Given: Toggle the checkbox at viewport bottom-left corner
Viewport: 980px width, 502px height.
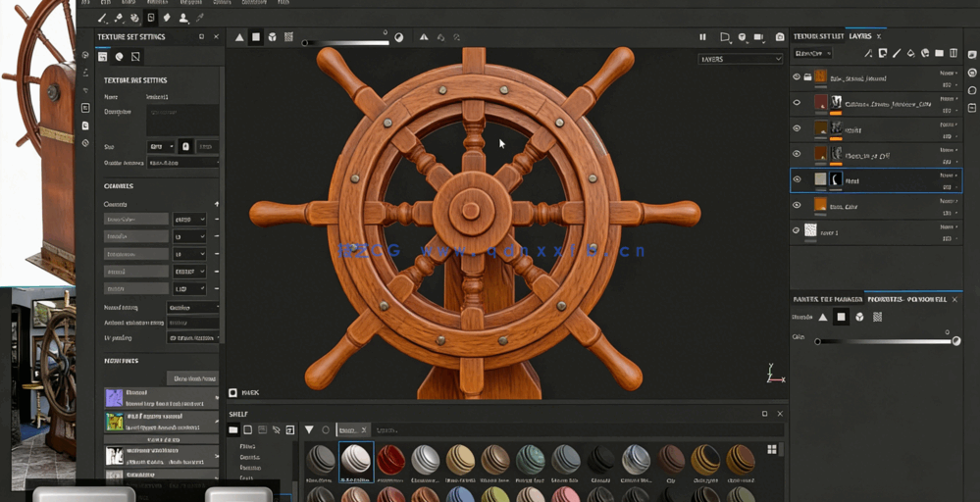Looking at the screenshot, I should (x=232, y=393).
